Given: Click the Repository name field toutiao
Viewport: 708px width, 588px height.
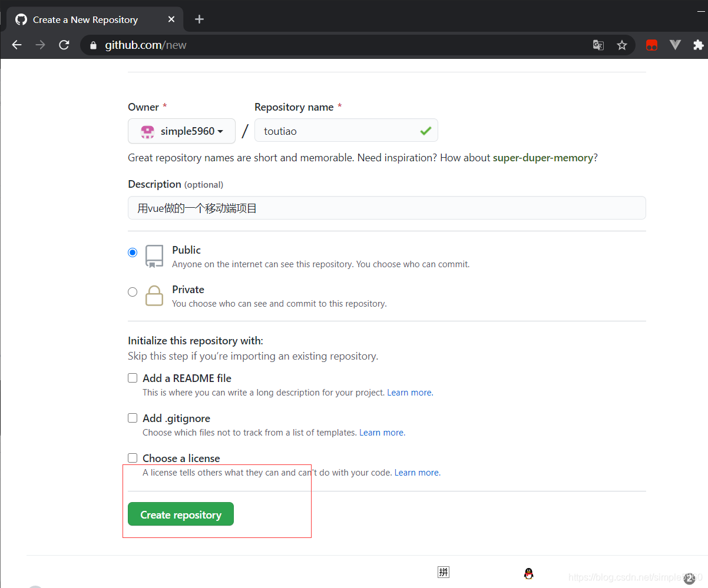Looking at the screenshot, I should 346,131.
